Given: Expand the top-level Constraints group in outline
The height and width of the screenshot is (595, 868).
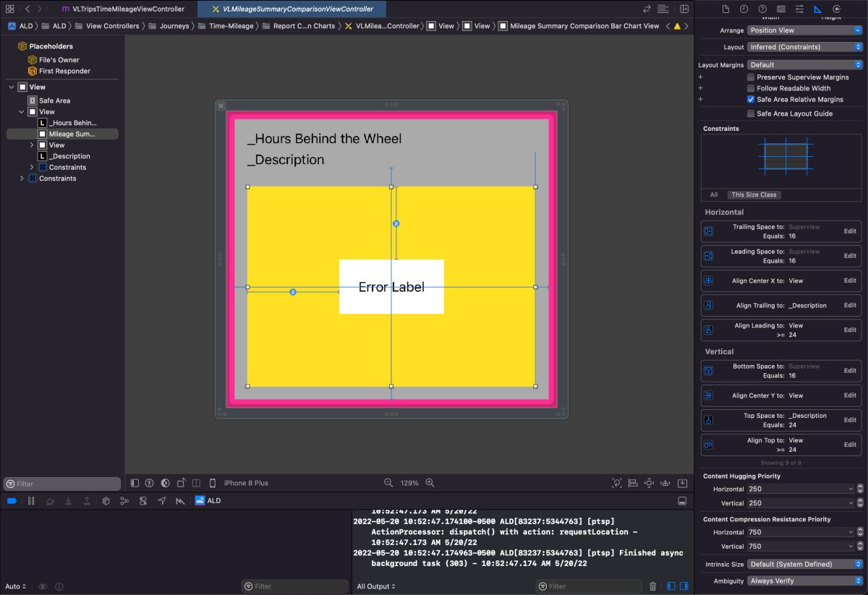Looking at the screenshot, I should coord(22,178).
